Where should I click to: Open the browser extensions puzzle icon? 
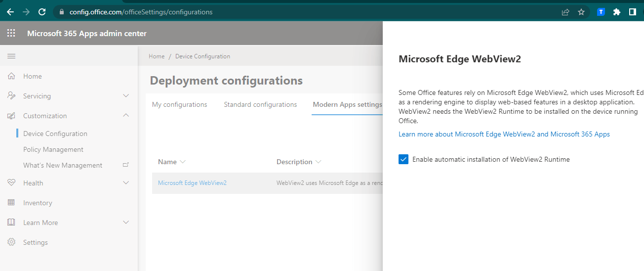(616, 12)
